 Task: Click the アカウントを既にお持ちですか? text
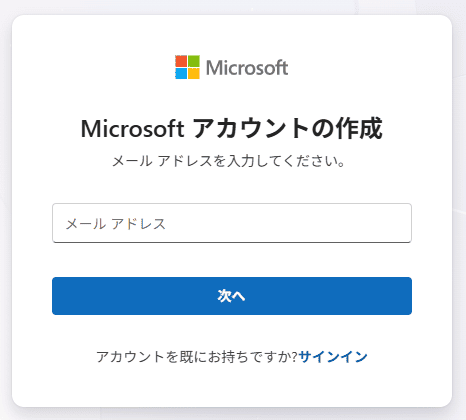(197, 357)
